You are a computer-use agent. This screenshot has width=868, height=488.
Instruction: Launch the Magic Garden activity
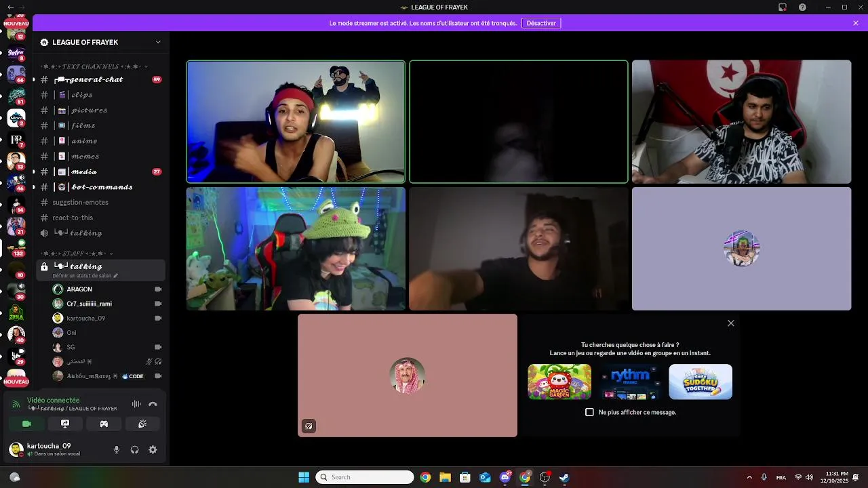point(559,382)
